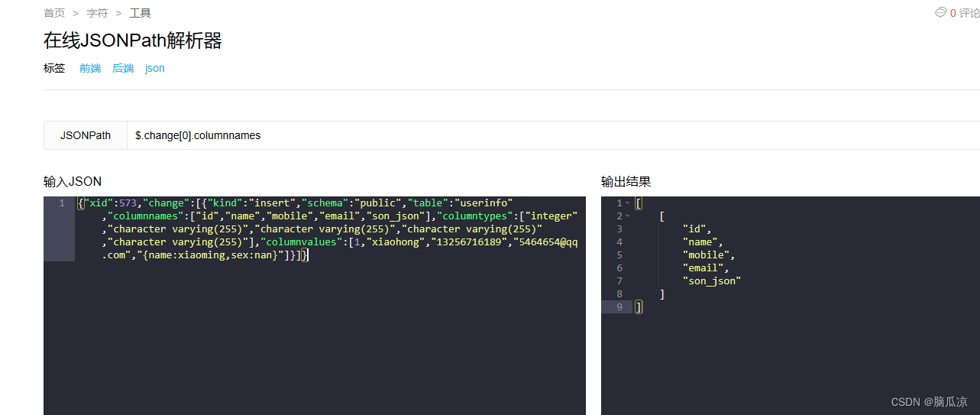Select the json tag
The image size is (980, 415).
tap(155, 68)
